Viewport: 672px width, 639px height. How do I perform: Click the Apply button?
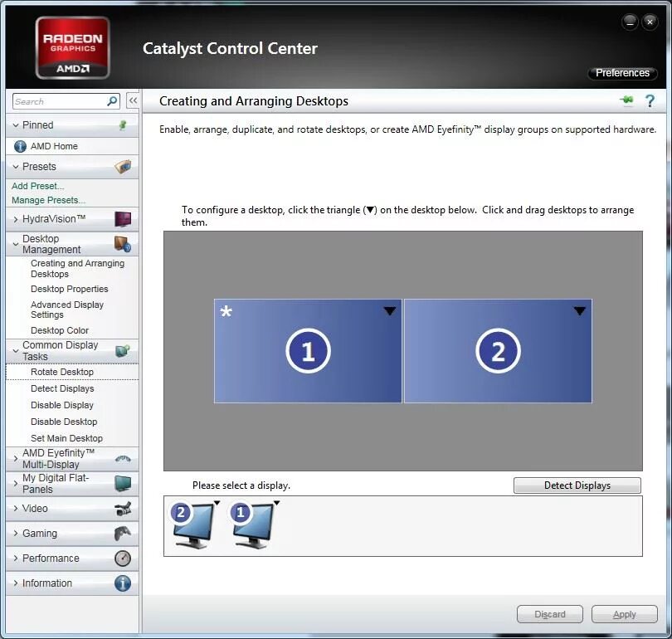pos(625,614)
